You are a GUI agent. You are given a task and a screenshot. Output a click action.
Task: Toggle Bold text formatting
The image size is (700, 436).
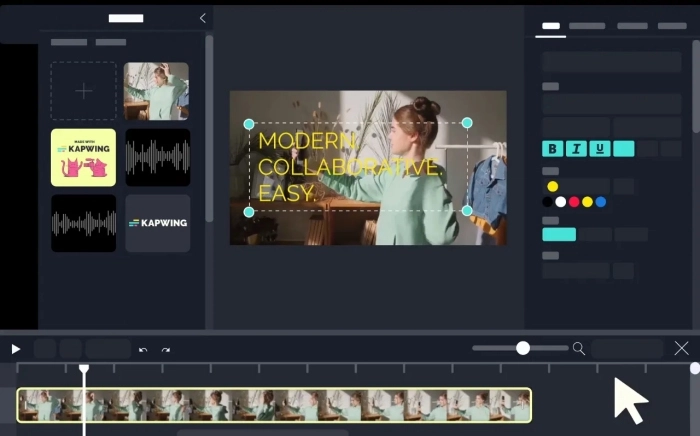point(552,149)
